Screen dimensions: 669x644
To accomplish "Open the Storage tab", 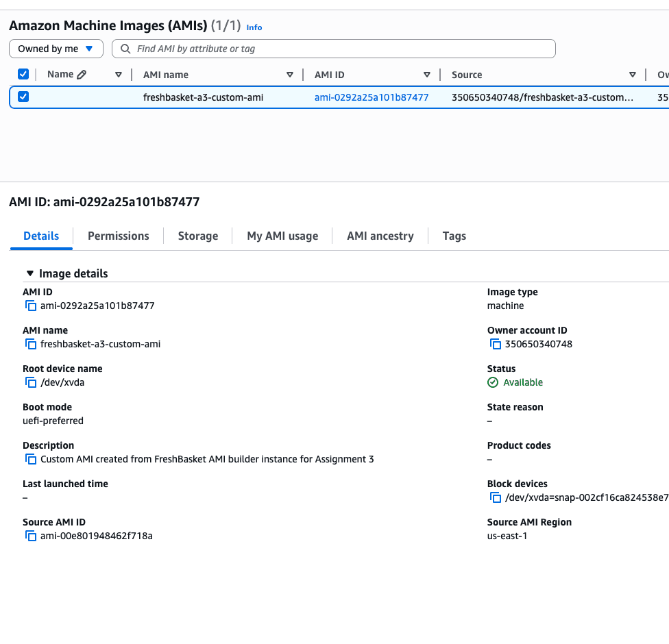I will [x=198, y=236].
